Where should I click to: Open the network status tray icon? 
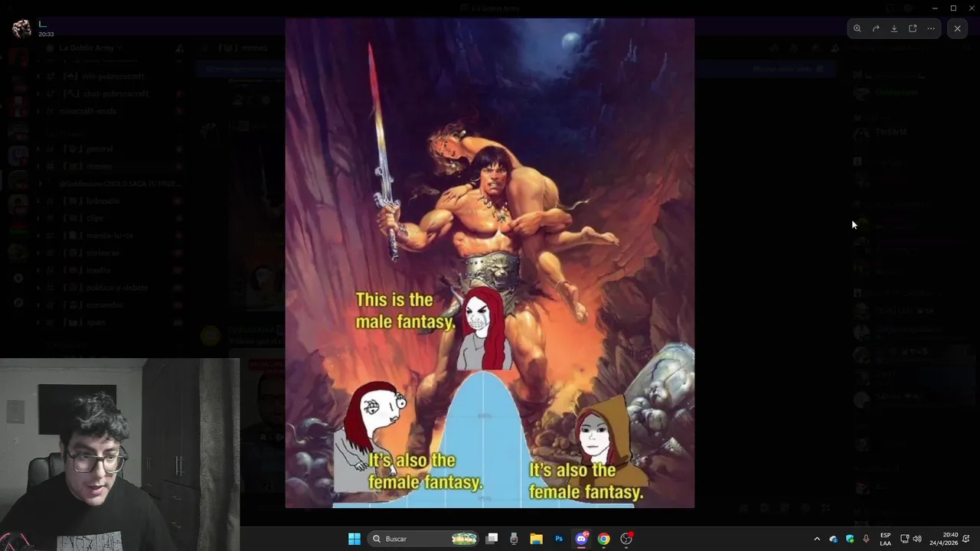pos(904,539)
